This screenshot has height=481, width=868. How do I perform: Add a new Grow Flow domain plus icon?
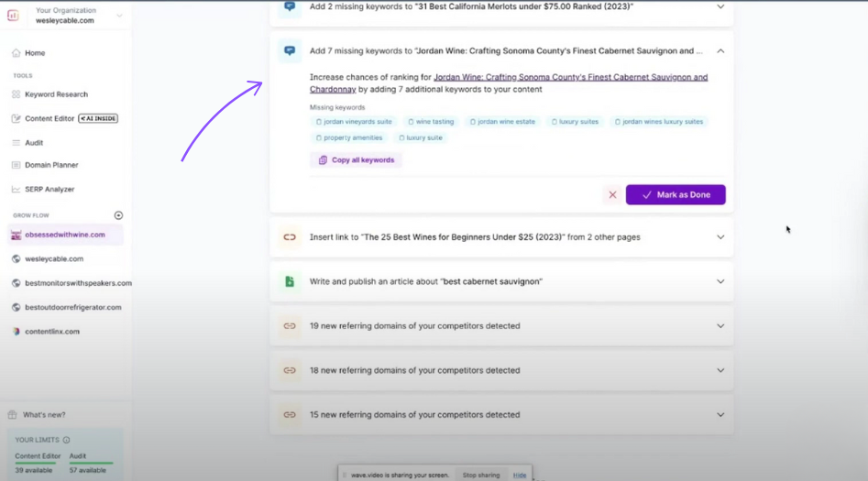pos(118,215)
